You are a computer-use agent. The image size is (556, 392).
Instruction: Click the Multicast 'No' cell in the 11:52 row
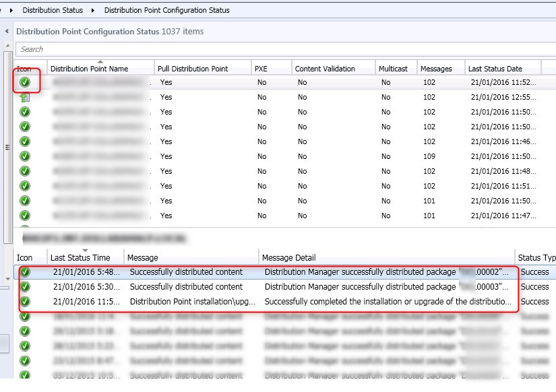point(385,82)
